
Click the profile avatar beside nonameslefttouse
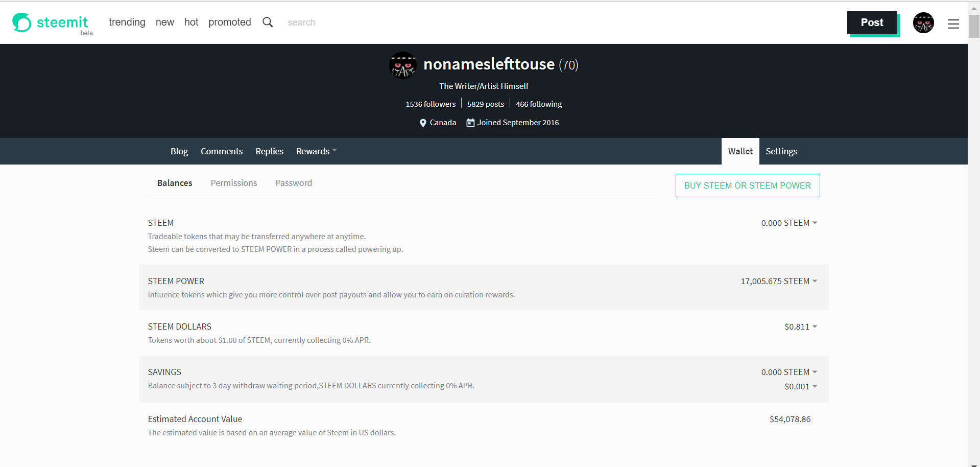coord(403,65)
